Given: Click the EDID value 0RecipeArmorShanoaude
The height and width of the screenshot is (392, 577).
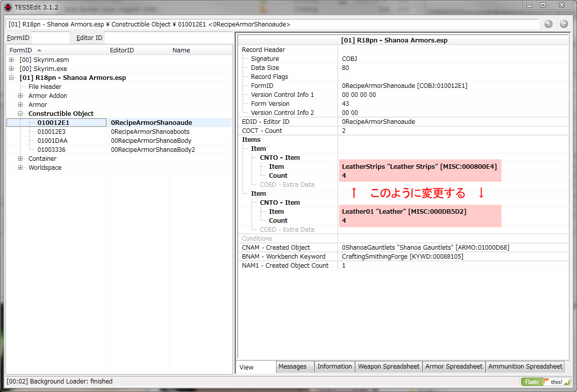Looking at the screenshot, I should pos(378,122).
